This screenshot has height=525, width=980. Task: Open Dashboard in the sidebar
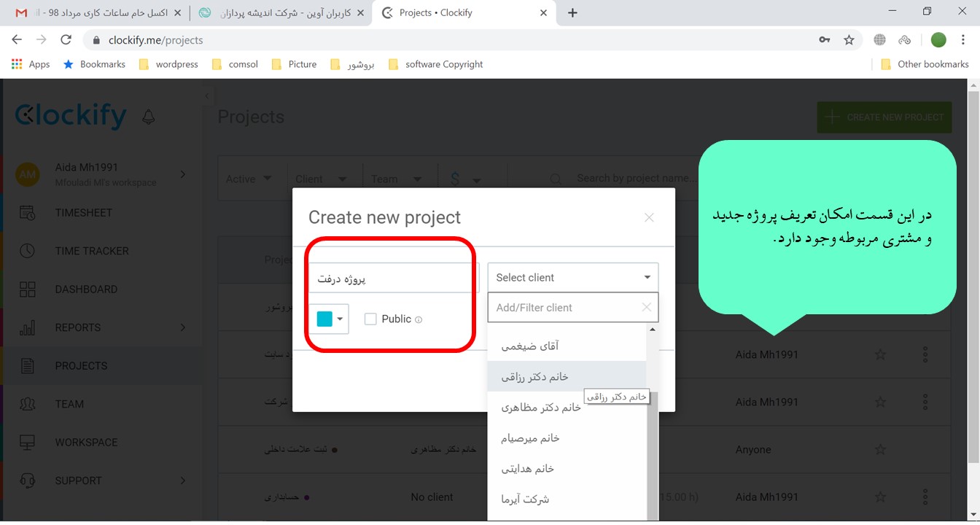86,289
